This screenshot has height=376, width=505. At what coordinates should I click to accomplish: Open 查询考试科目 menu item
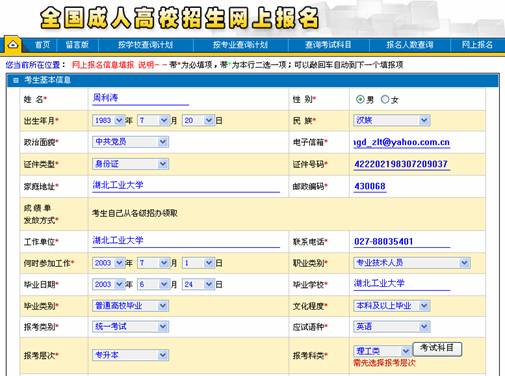click(x=328, y=45)
